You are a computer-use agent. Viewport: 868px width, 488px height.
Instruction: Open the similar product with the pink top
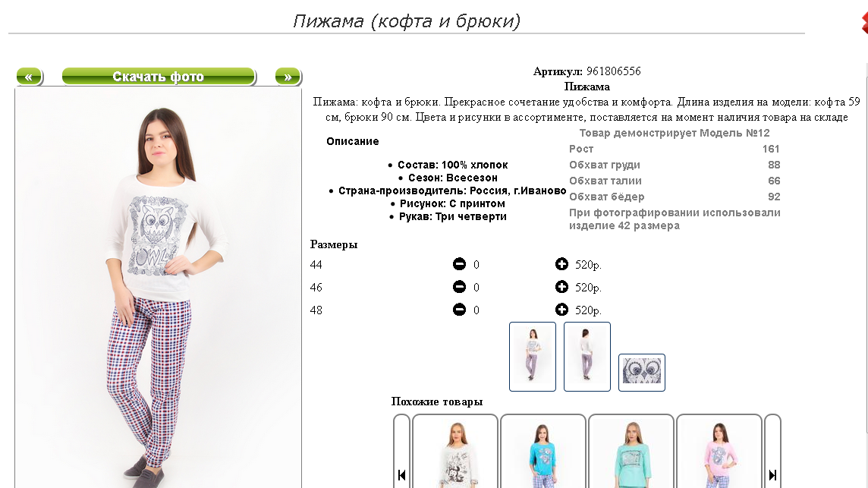(x=719, y=452)
